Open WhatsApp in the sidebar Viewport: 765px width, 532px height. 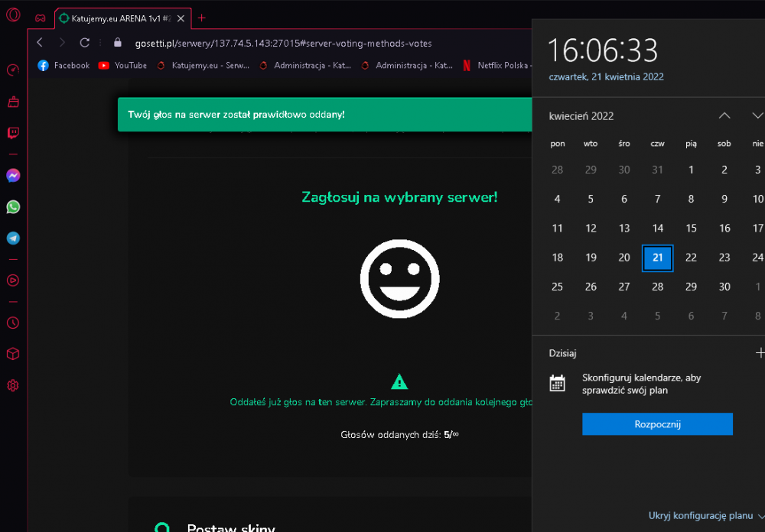[13, 206]
